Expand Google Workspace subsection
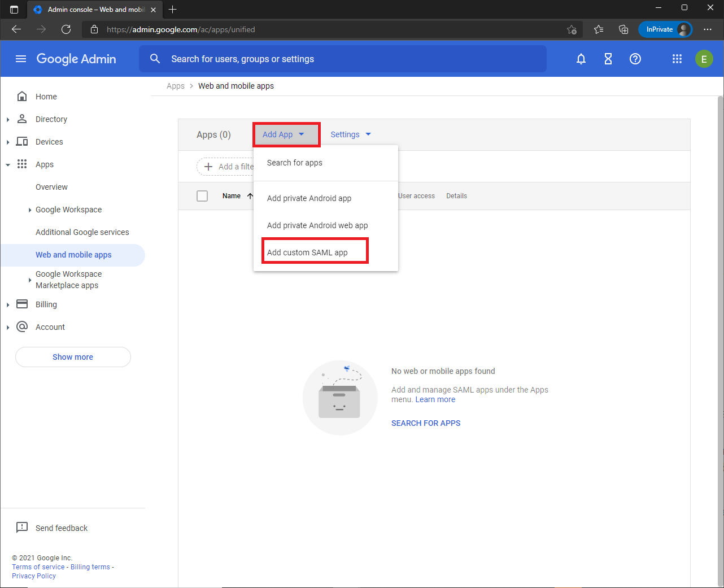Viewport: 724px width, 588px height. click(x=30, y=210)
